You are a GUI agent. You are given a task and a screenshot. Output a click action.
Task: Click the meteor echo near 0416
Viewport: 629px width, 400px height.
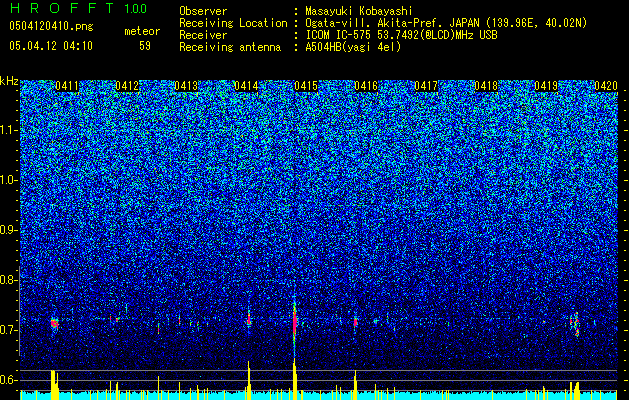click(355, 322)
